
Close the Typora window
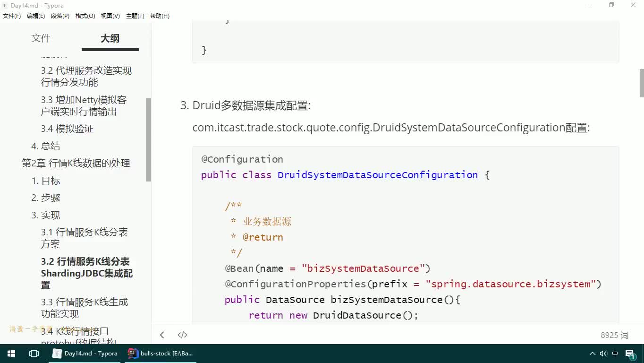[633, 5]
